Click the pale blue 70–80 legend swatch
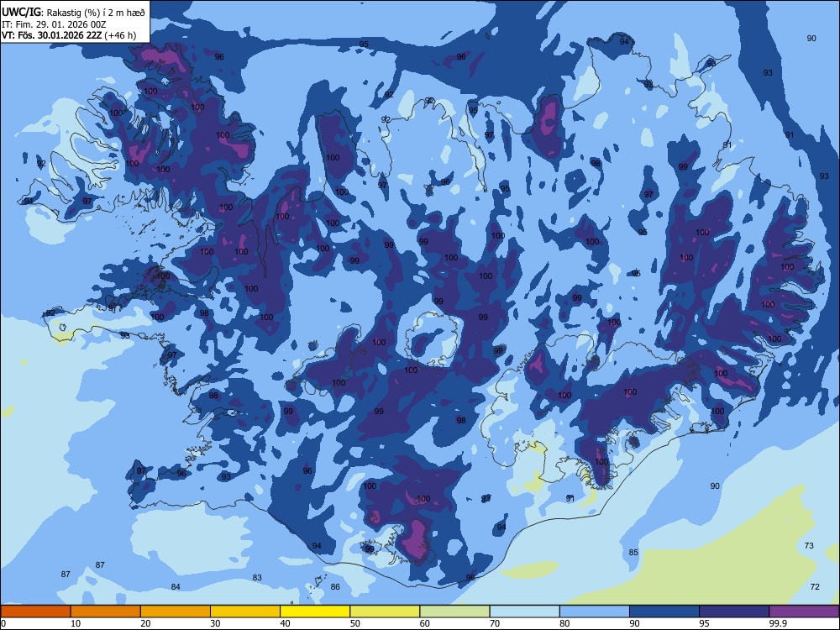 point(524,612)
